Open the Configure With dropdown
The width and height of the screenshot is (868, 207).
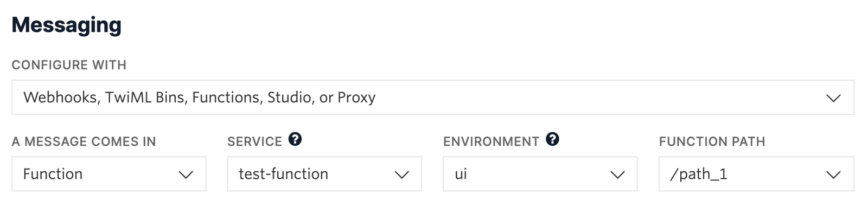click(x=433, y=98)
